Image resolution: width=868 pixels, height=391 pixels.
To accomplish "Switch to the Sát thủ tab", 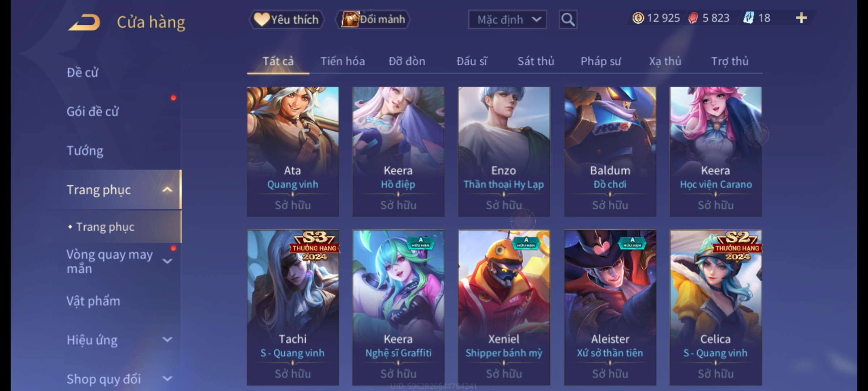I will pos(536,61).
